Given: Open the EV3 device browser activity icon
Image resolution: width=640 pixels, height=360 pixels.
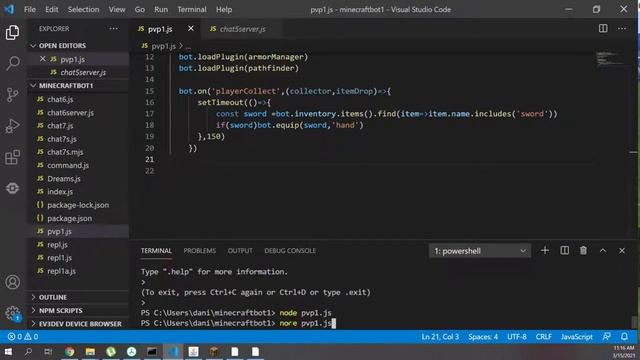Looking at the screenshot, I should [12, 188].
